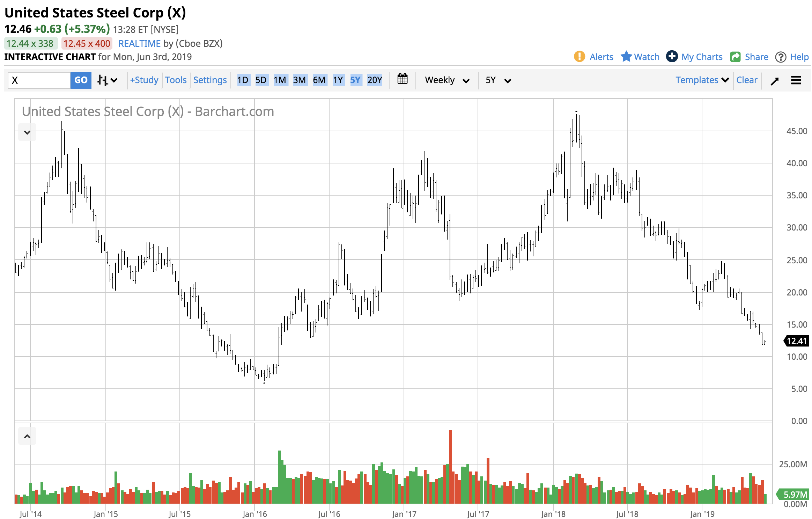Click the REALTIME link

click(x=139, y=43)
